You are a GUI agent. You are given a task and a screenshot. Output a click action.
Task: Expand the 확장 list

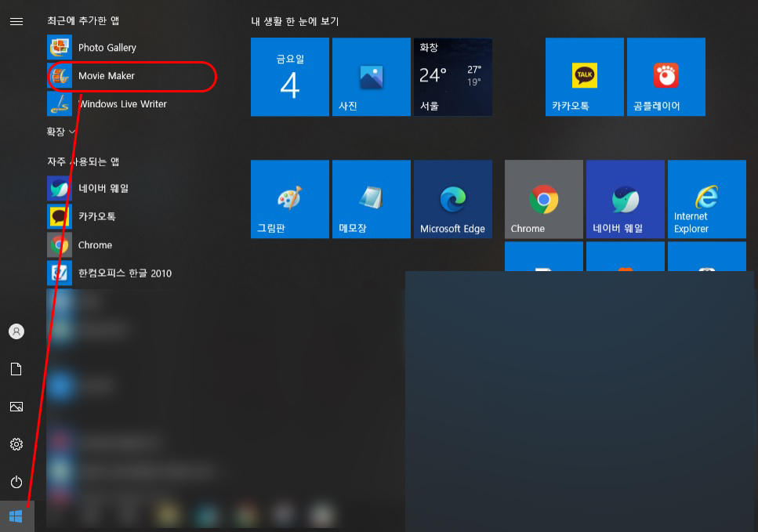click(x=61, y=132)
